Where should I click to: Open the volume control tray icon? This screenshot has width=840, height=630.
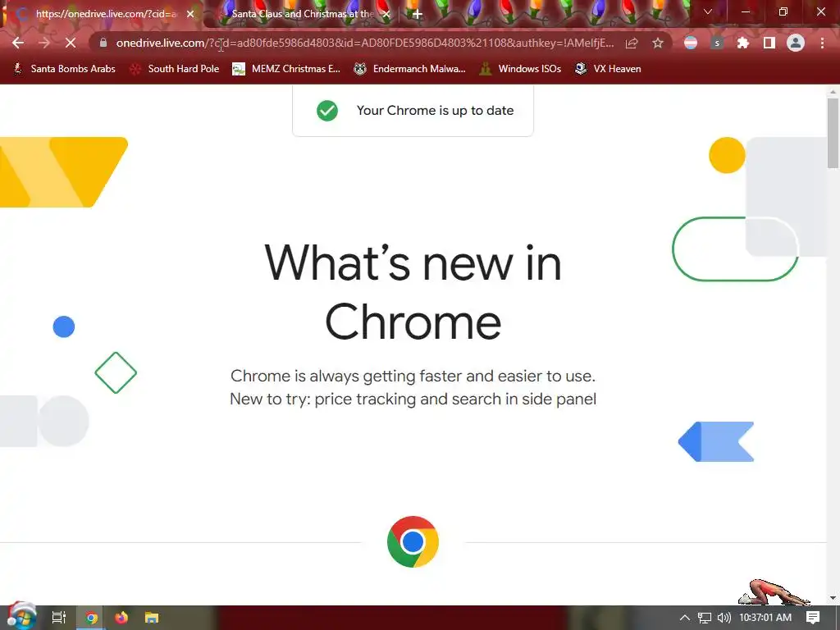click(724, 618)
